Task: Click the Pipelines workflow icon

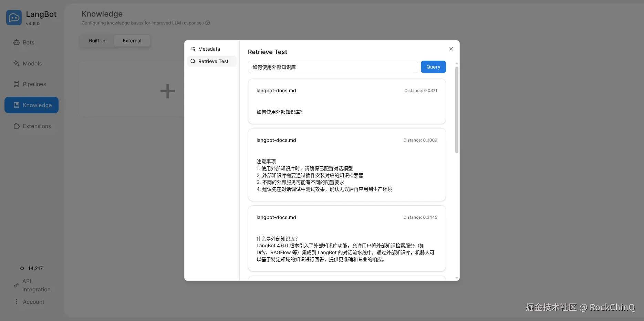Action: click(17, 84)
